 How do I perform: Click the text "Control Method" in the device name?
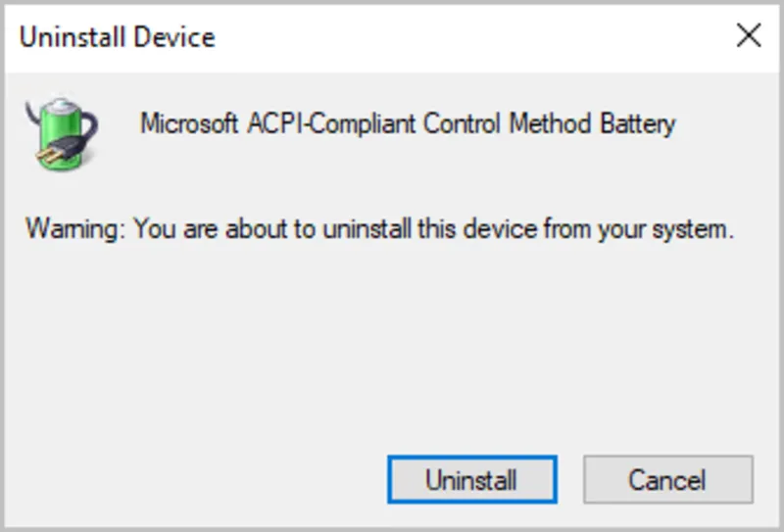click(507, 123)
